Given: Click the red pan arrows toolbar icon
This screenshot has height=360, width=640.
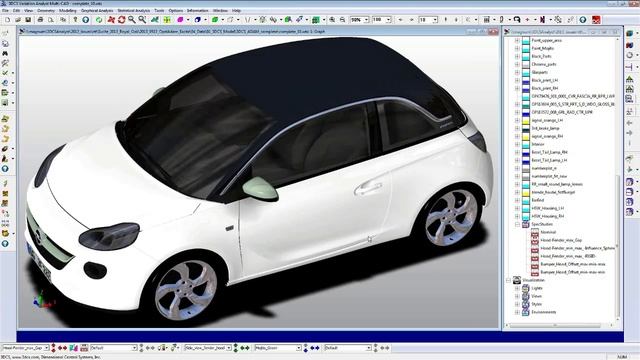Looking at the screenshot, I should 111,20.
